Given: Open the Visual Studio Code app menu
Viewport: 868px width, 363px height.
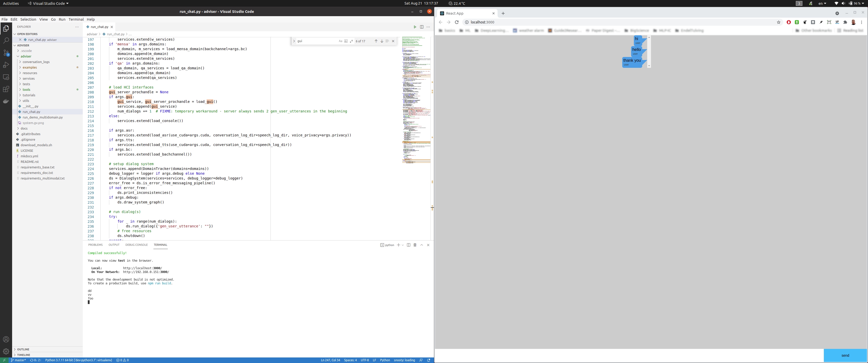Looking at the screenshot, I should point(48,3).
